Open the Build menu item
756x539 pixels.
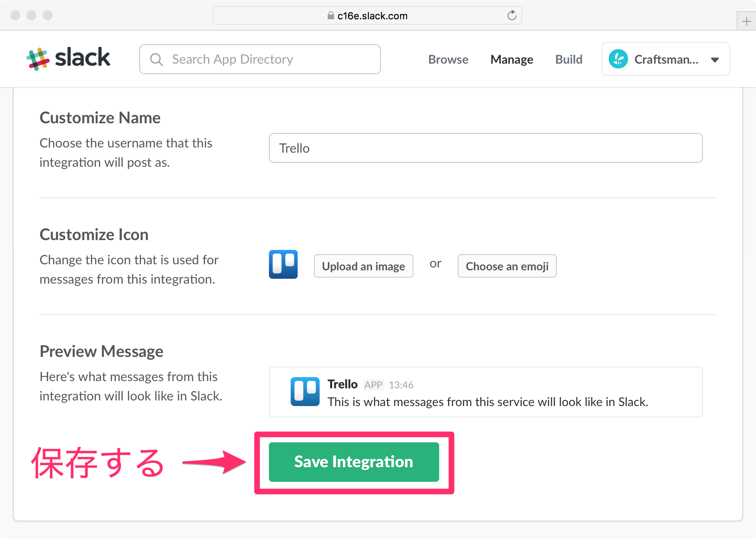569,60
